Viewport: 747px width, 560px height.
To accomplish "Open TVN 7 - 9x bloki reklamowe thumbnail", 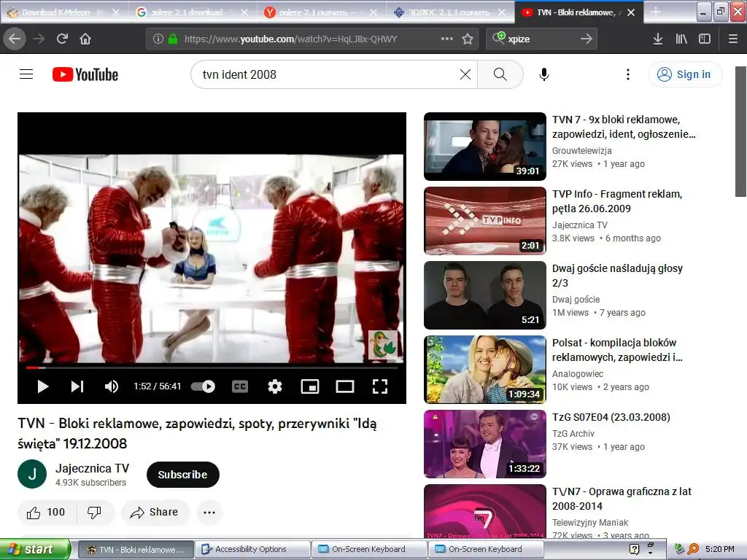I will (x=485, y=146).
